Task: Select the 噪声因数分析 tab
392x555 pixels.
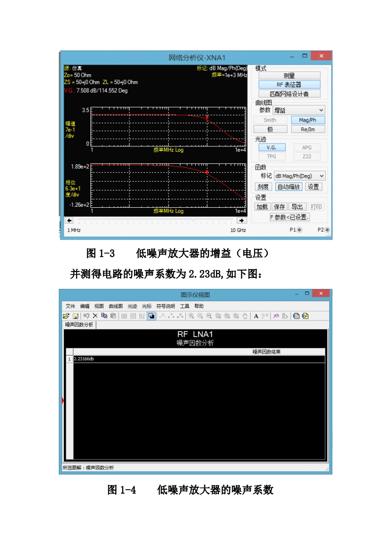Action: (79, 325)
